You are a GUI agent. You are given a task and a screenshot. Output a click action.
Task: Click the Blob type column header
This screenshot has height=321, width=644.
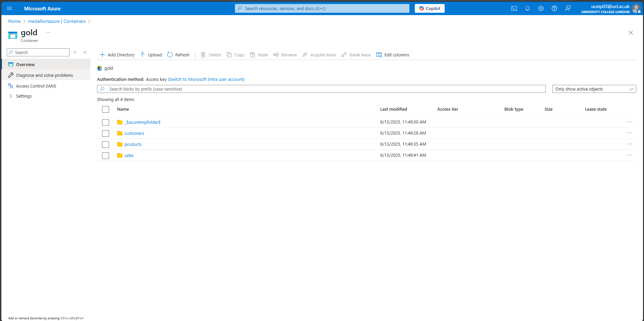click(513, 109)
